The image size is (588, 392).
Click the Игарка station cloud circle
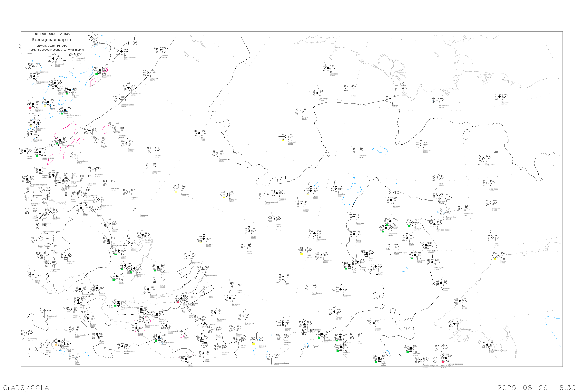point(160,50)
